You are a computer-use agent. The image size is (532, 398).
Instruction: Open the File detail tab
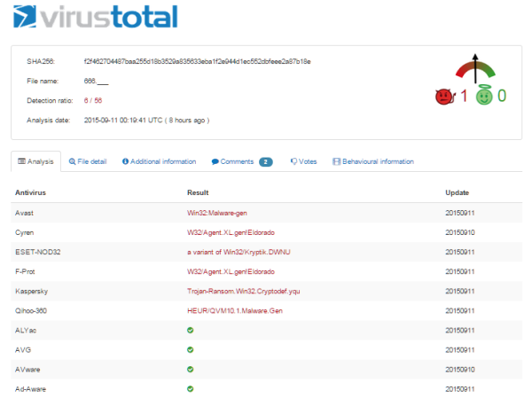pyautogui.click(x=88, y=161)
